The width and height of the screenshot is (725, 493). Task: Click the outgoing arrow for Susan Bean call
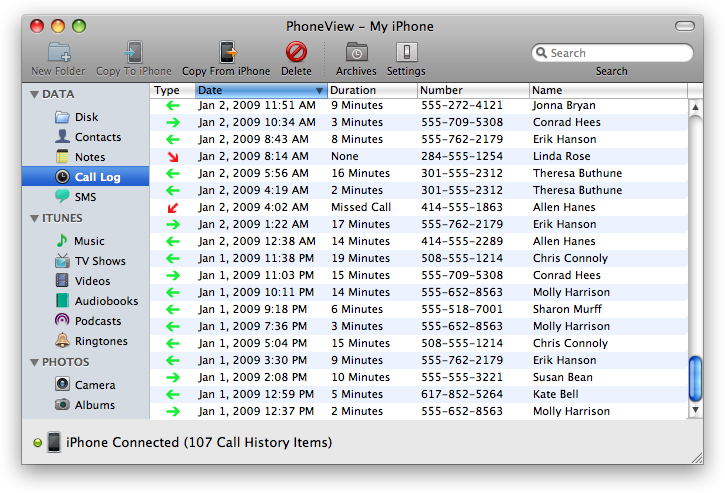(173, 377)
